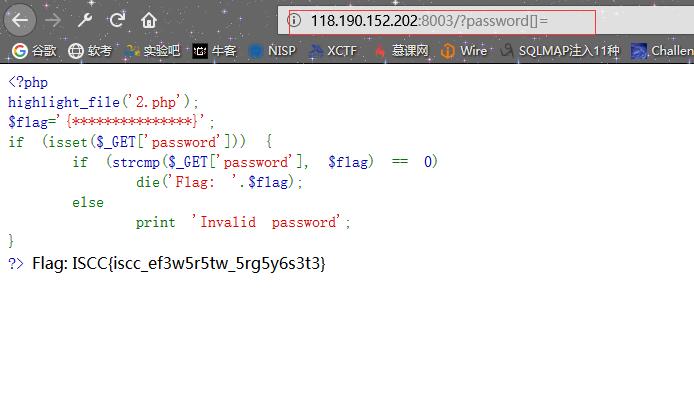Open the 慕课网 bookmark

401,51
